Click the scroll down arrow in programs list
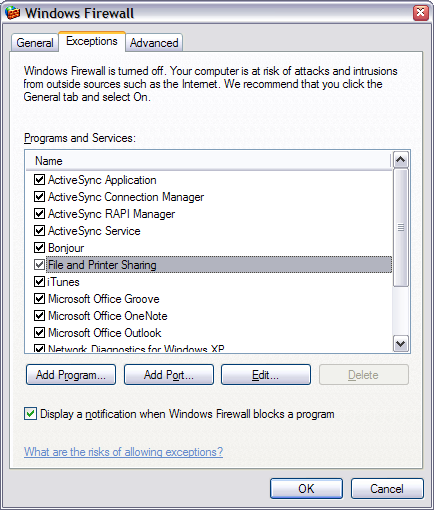 (x=400, y=343)
